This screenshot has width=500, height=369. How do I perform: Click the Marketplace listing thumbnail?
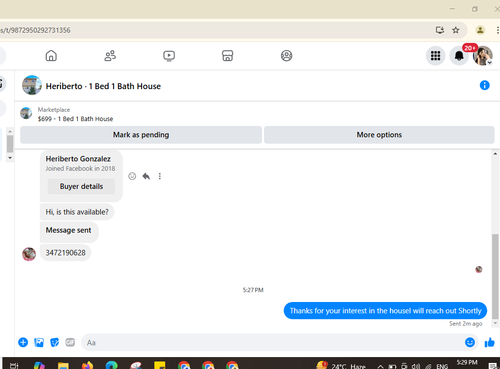pyautogui.click(x=26, y=113)
